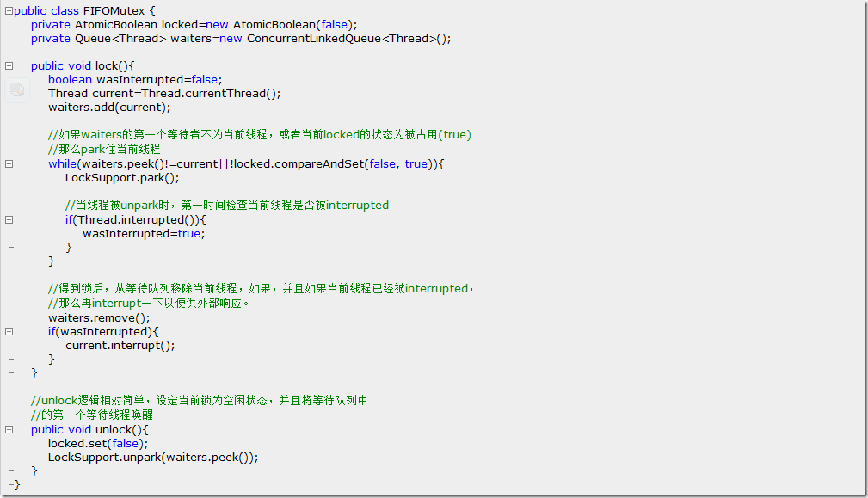Click the 'wasInterrupted=true;' line
Image resolution: width=868 pixels, height=498 pixels.
coord(144,233)
